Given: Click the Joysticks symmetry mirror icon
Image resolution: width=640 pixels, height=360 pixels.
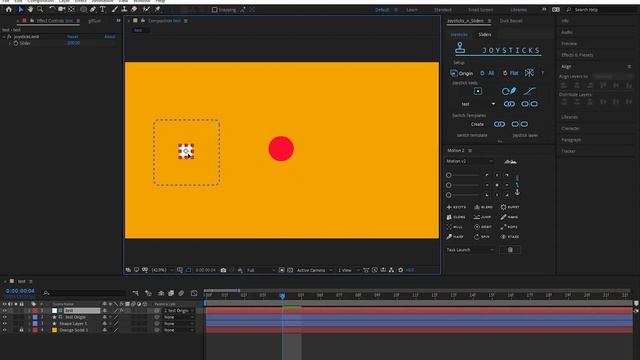Looking at the screenshot, I should (529, 73).
